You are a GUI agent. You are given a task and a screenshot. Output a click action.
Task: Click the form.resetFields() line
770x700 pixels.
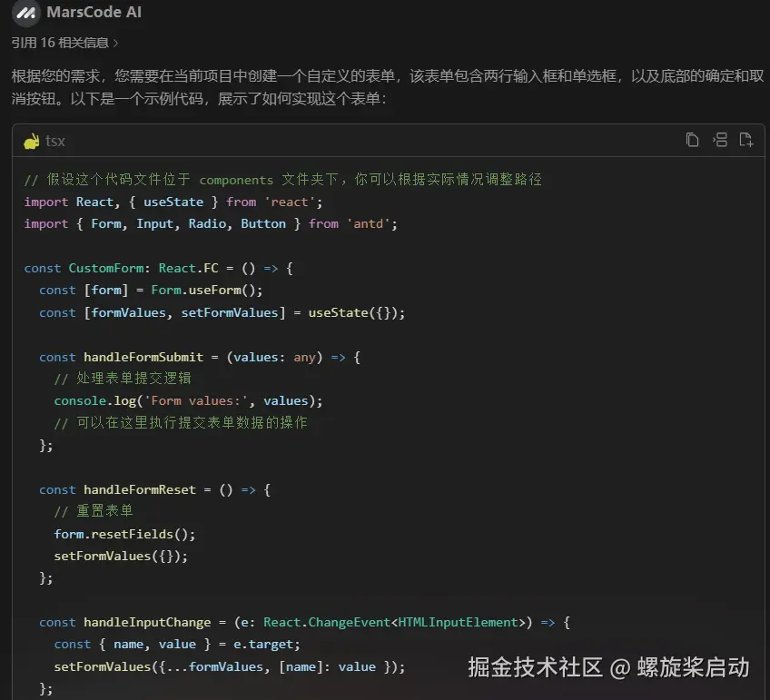click(x=124, y=534)
